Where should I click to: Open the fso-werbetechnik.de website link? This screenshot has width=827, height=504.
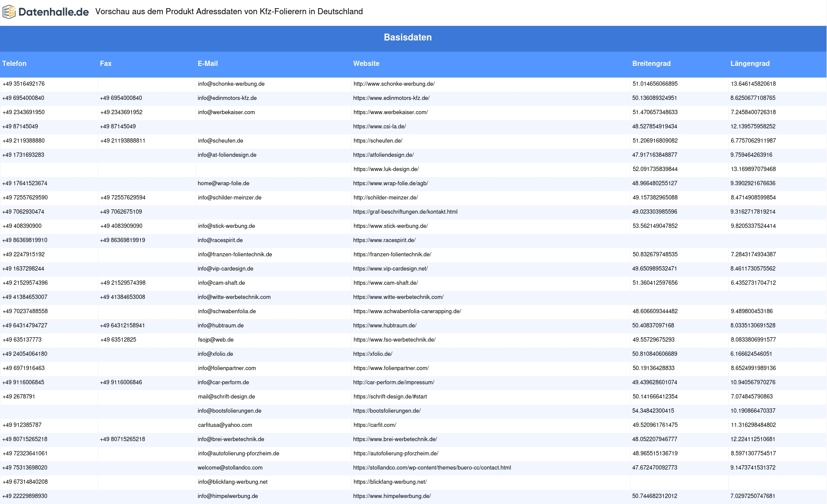pos(395,340)
